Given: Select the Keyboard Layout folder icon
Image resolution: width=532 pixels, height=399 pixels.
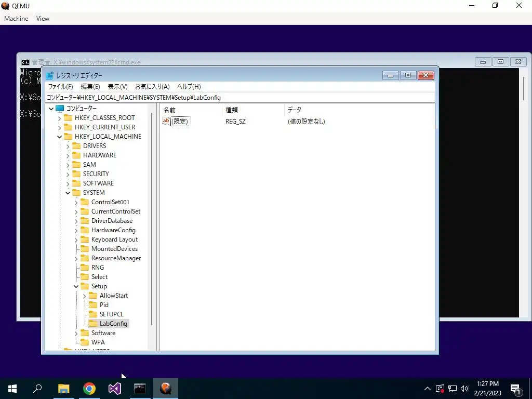Looking at the screenshot, I should click(x=85, y=240).
